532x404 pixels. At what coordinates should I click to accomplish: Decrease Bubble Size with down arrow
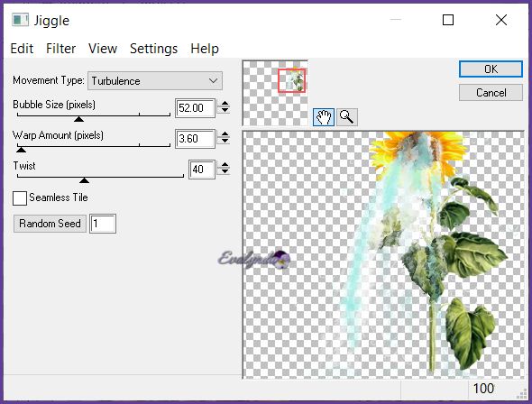coord(225,111)
